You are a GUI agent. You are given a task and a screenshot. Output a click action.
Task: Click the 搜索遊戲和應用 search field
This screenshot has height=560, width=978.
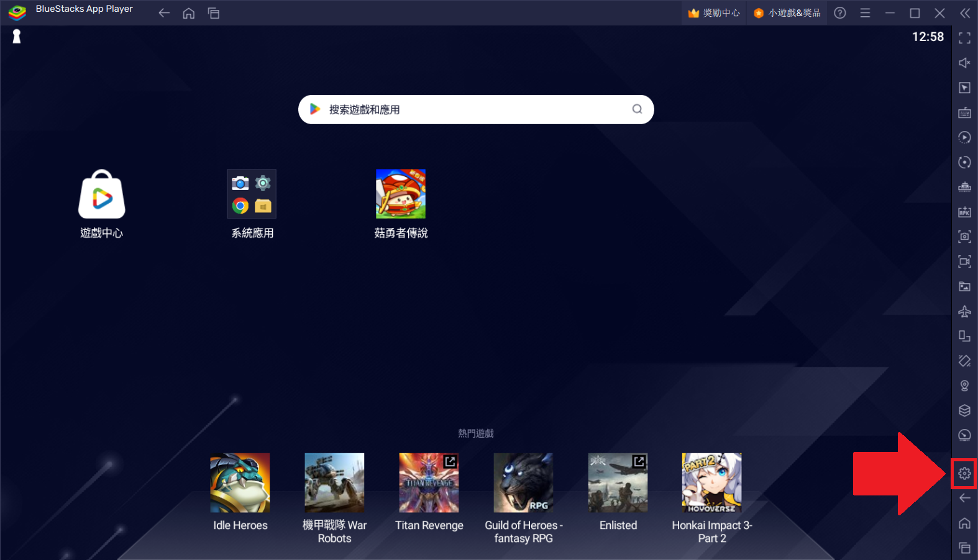(x=476, y=109)
